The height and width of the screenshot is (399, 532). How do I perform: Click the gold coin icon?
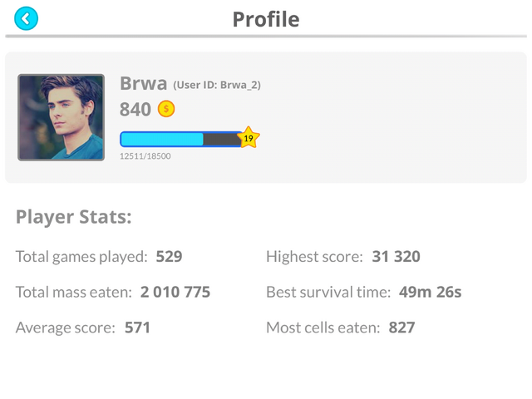click(x=166, y=109)
